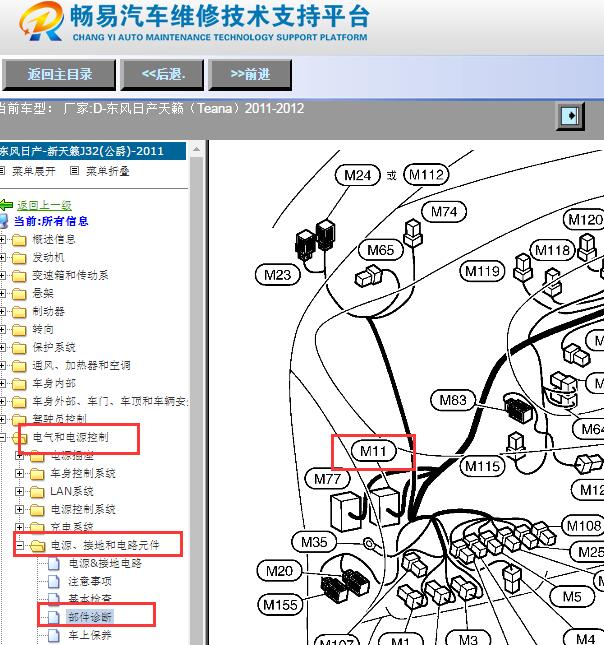Expand the LAN系统 subfolder
The width and height of the screenshot is (604, 645).
[19, 491]
